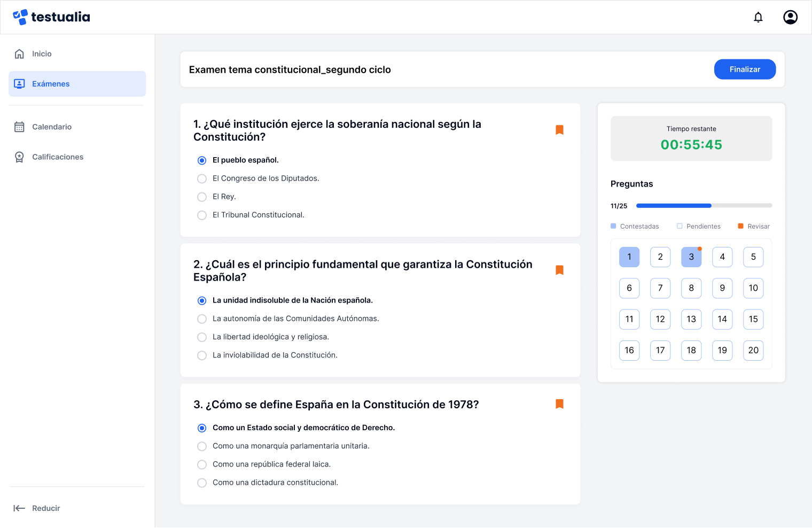Viewport: 812px width, 528px height.
Task: Click the Calificaciones medal icon
Action: [20, 157]
